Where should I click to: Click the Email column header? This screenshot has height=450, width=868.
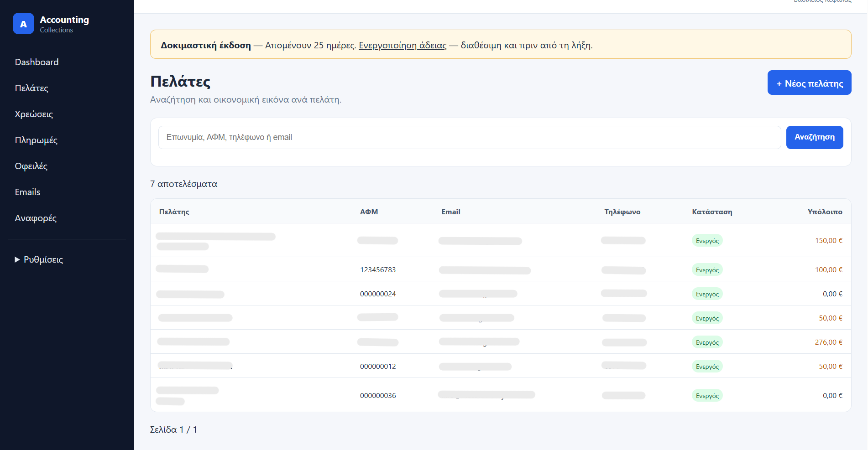tap(451, 212)
